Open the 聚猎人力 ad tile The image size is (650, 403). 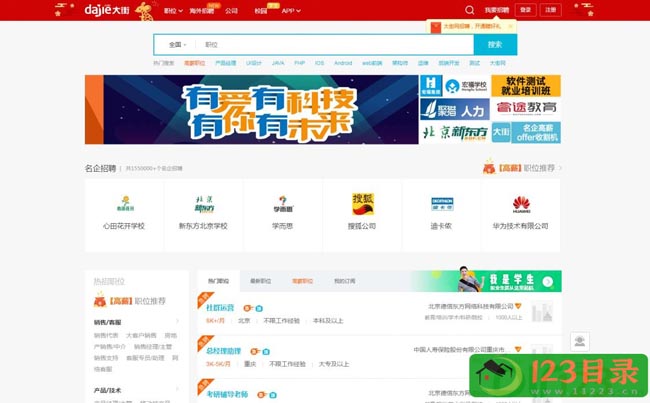click(454, 109)
